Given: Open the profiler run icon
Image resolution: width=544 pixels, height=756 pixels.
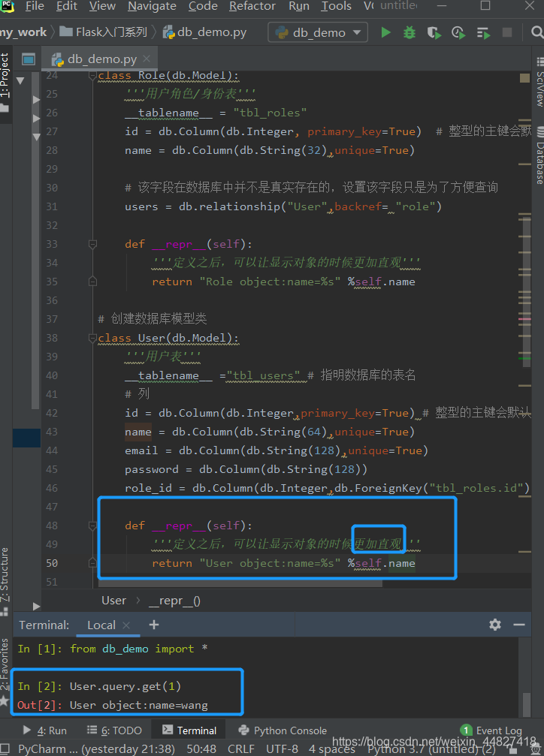Looking at the screenshot, I should [458, 33].
